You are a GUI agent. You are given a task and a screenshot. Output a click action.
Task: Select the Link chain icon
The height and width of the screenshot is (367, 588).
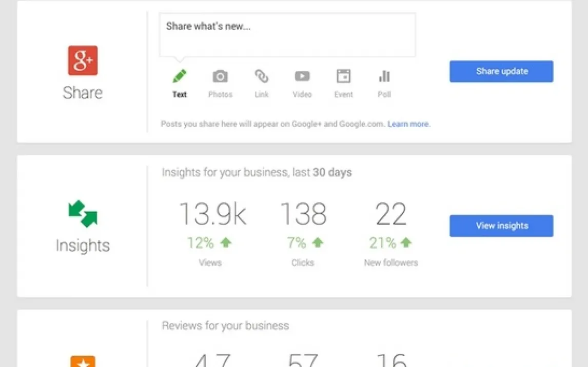[262, 77]
